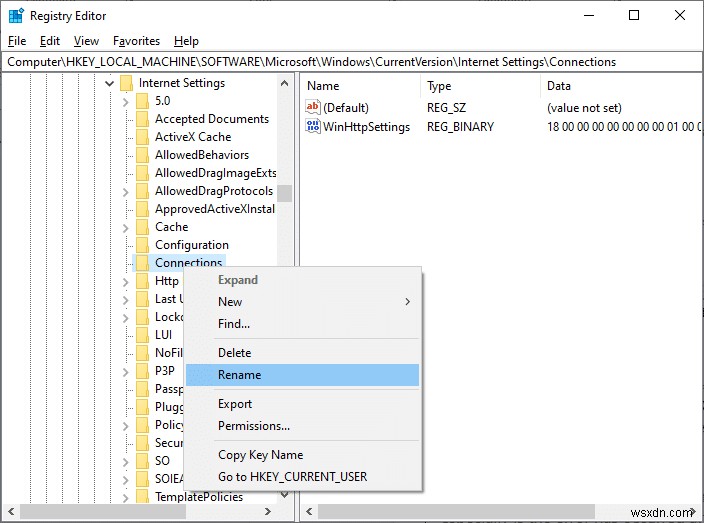Click the Accepted Documents folder icon
Image resolution: width=704 pixels, height=523 pixels.
coord(142,119)
